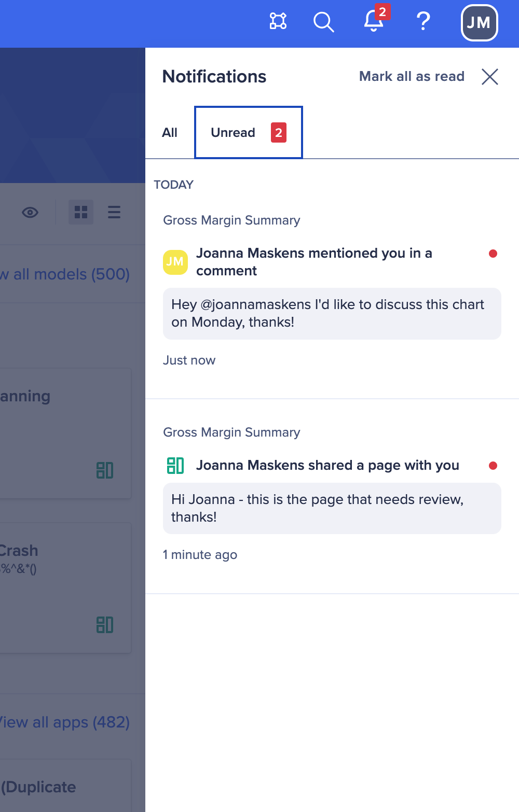Open the help question mark icon

click(x=424, y=22)
